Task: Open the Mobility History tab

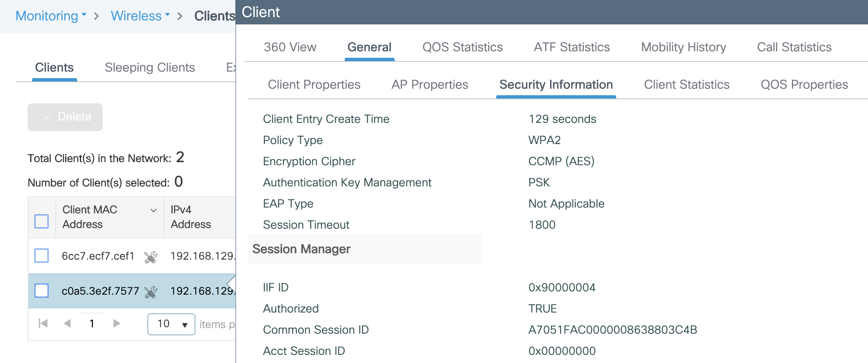Action: pyautogui.click(x=683, y=47)
